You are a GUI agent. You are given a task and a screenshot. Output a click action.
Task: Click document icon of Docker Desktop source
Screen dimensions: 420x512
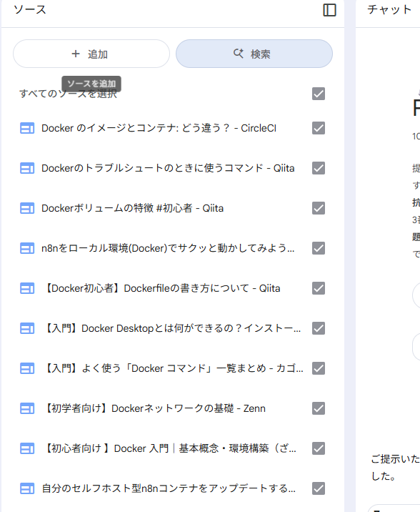[27, 328]
